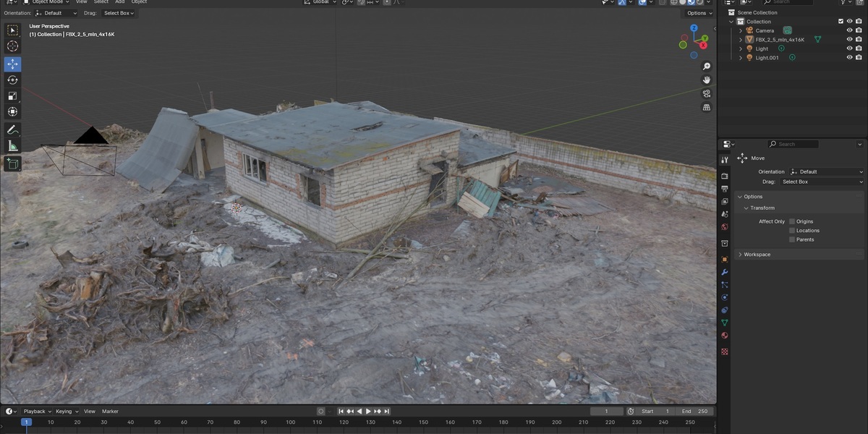Open the Texture properties tab
The height and width of the screenshot is (434, 868).
click(x=725, y=352)
